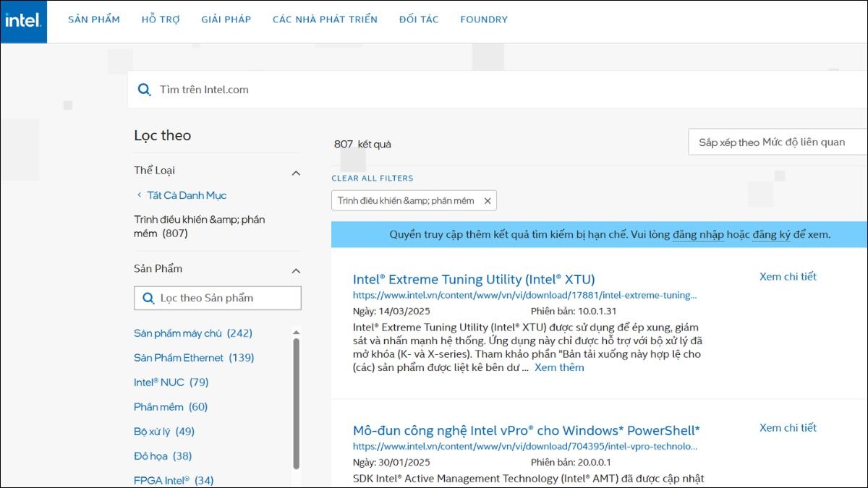Image resolution: width=868 pixels, height=488 pixels.
Task: Click the Phiên bản: 10.0.1.31 text
Action: point(574,311)
